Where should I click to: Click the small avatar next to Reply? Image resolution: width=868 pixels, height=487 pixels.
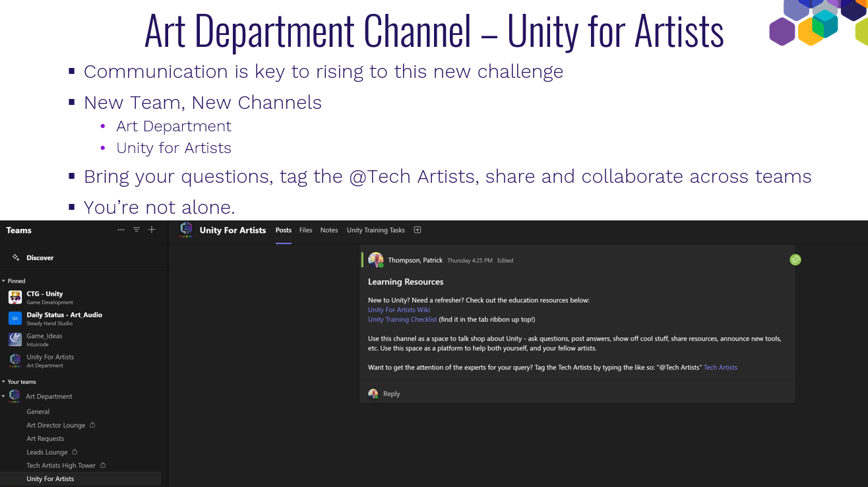373,394
